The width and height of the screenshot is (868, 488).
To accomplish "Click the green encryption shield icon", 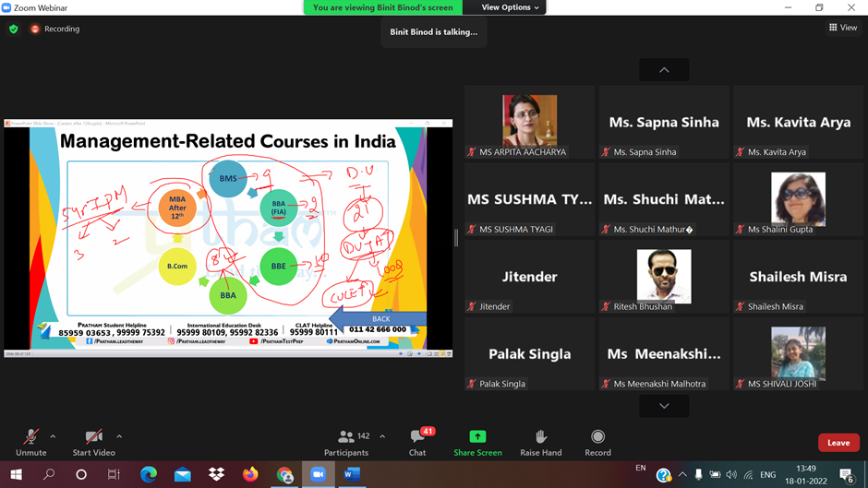I will [13, 29].
